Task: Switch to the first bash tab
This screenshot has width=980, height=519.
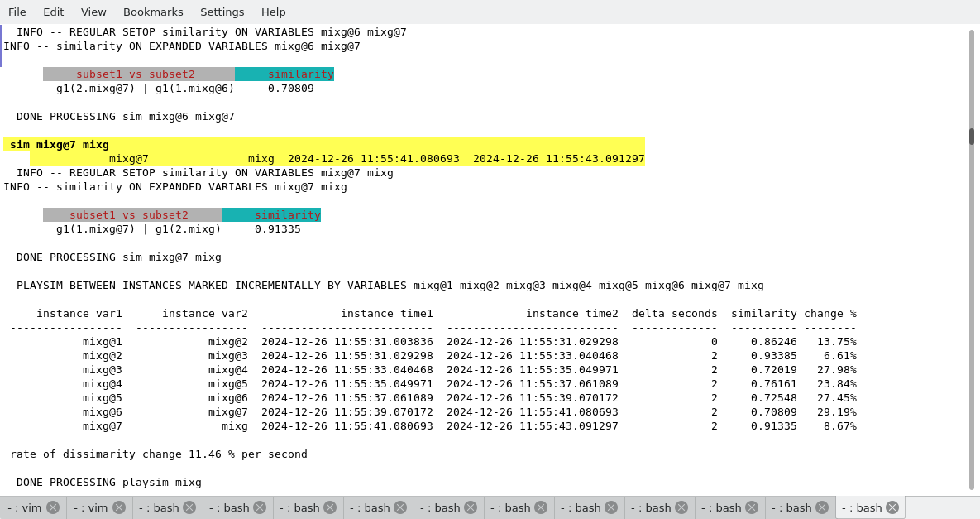Action: tap(159, 507)
